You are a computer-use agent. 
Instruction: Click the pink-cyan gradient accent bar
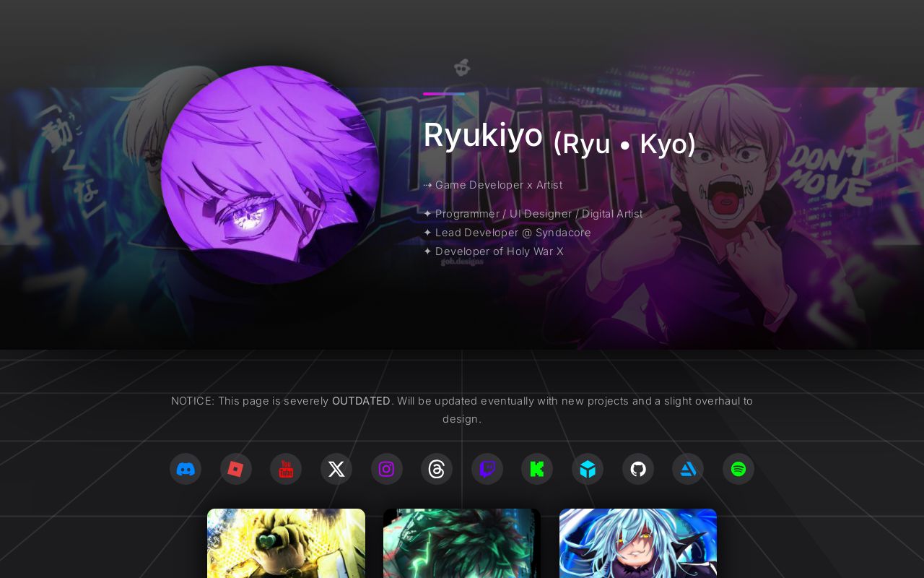[443, 94]
